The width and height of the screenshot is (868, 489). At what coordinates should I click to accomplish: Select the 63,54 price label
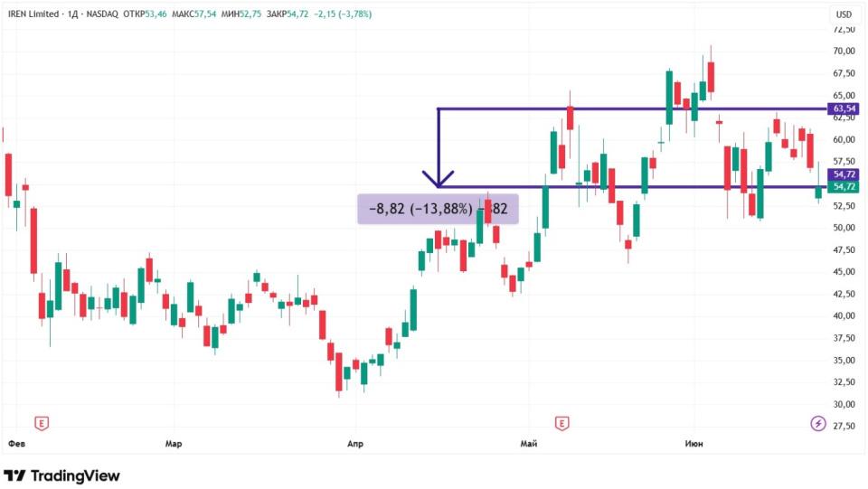click(x=844, y=108)
